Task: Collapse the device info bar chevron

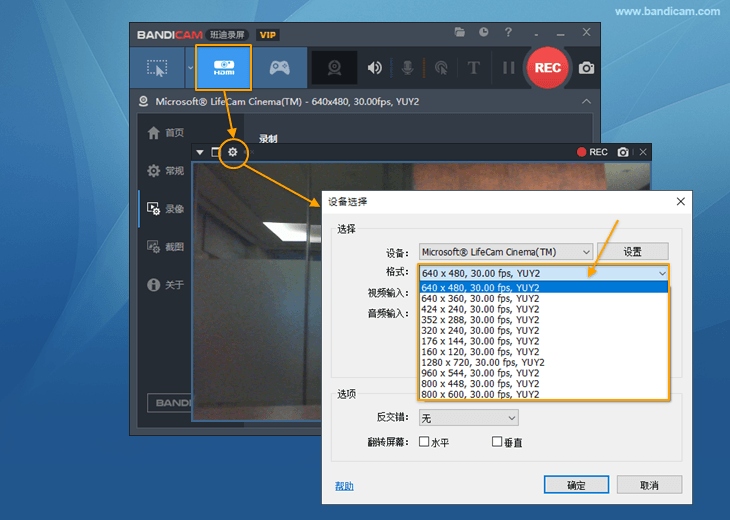Action: pos(586,101)
